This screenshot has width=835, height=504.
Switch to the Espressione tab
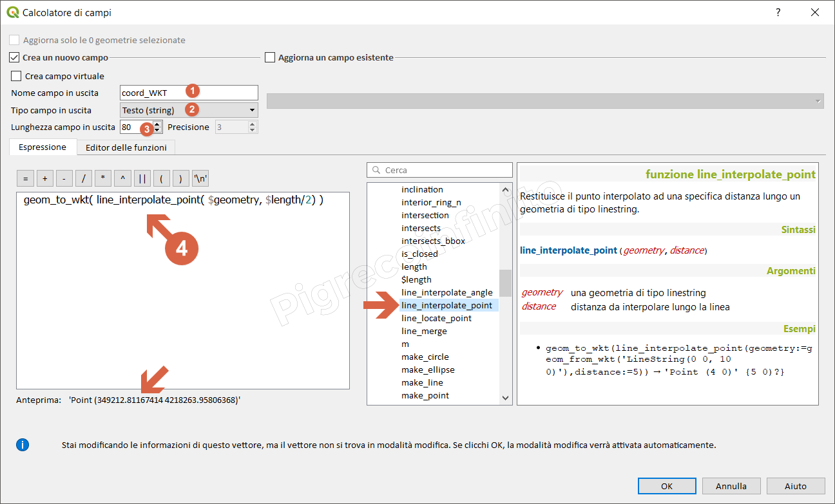tap(43, 147)
